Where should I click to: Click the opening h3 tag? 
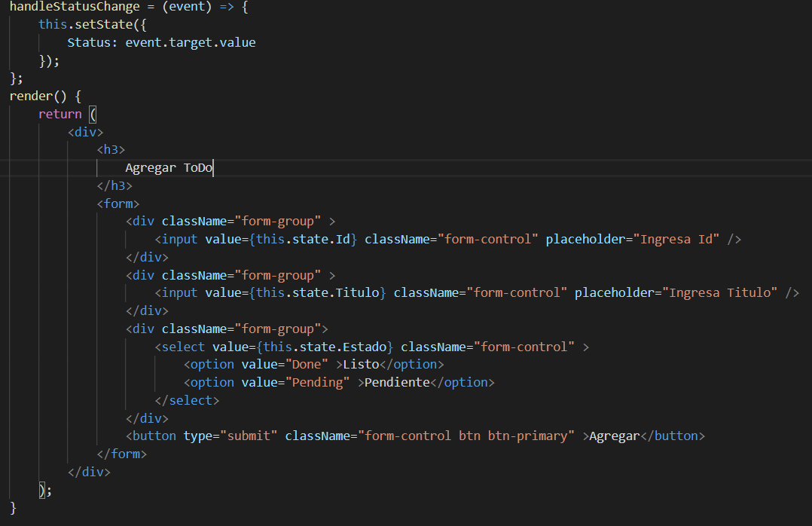point(111,150)
